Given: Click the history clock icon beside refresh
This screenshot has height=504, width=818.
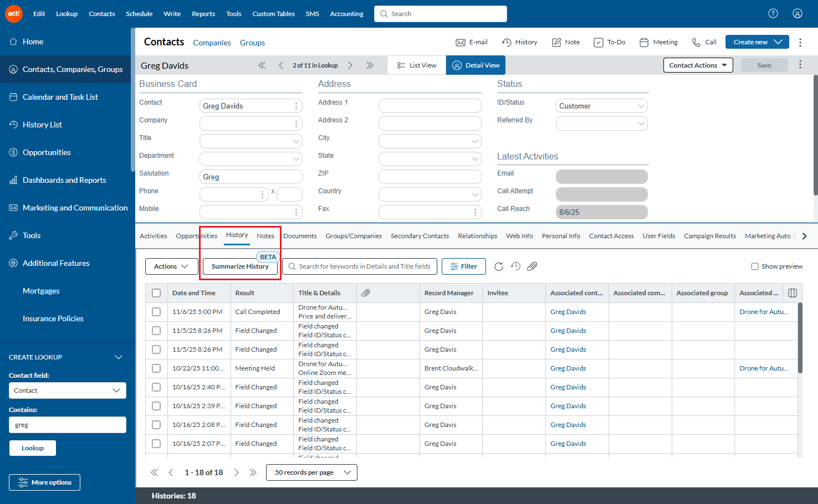Looking at the screenshot, I should 515,266.
